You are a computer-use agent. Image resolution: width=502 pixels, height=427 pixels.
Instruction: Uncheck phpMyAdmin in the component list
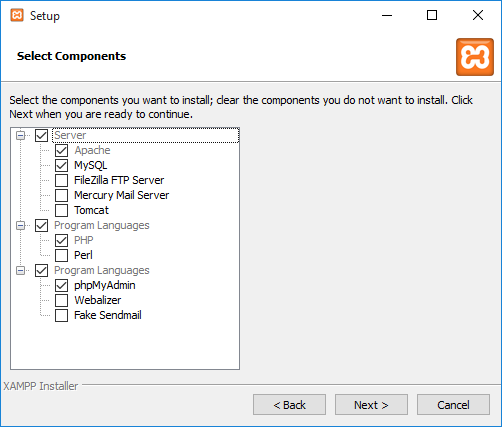(x=61, y=285)
